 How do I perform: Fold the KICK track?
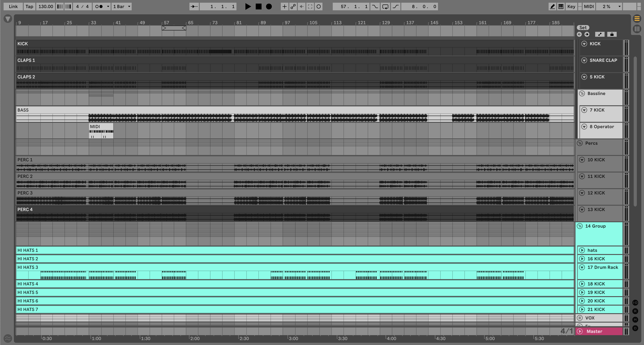point(584,43)
